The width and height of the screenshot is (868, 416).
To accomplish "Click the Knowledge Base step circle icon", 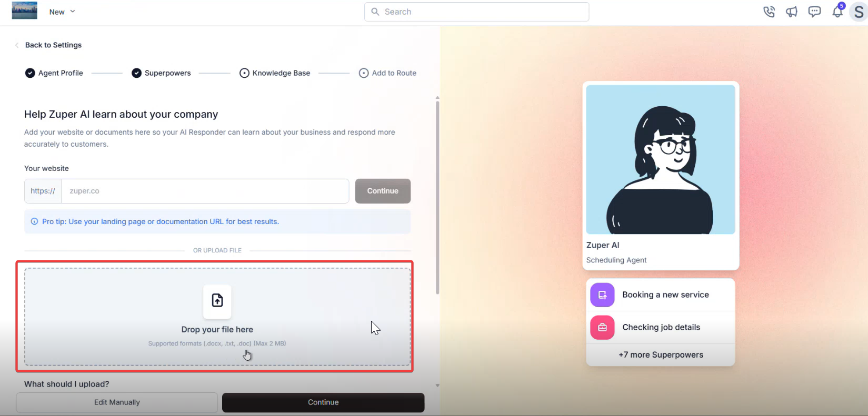I will (x=244, y=73).
